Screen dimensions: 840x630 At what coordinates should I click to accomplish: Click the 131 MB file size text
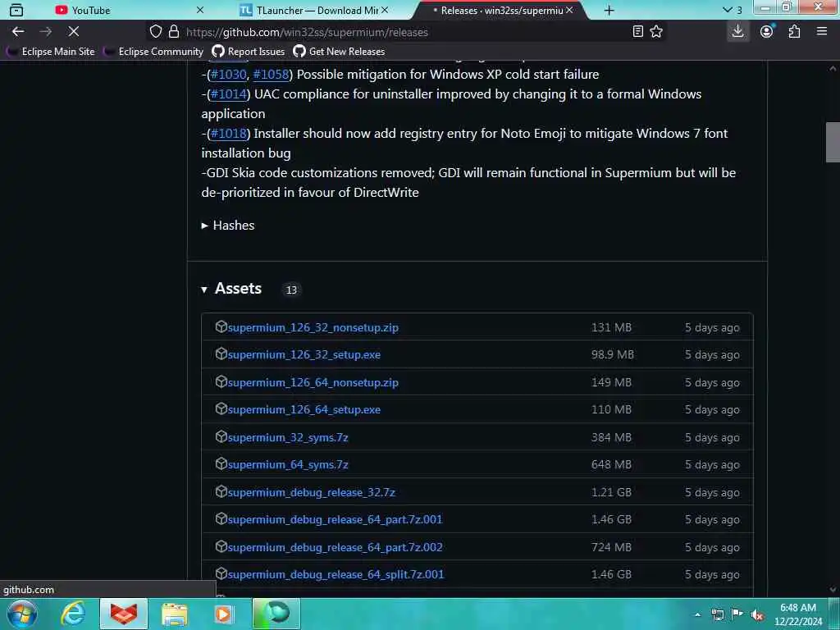pos(611,327)
